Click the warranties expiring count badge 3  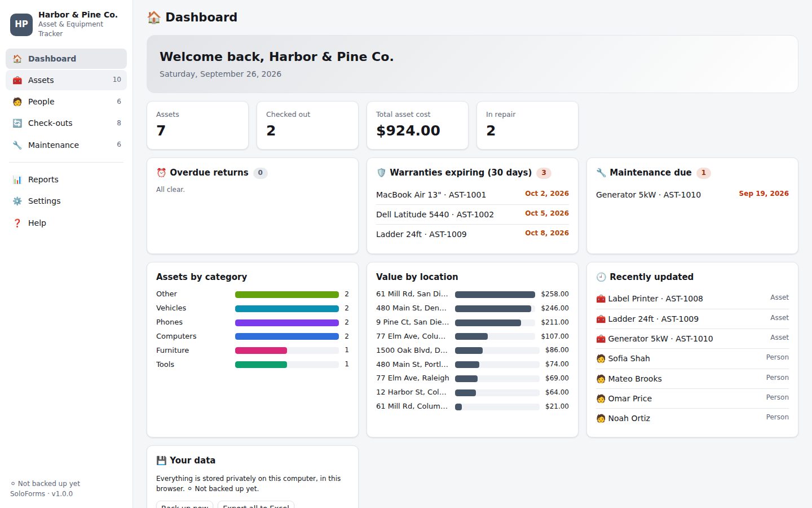[544, 173]
